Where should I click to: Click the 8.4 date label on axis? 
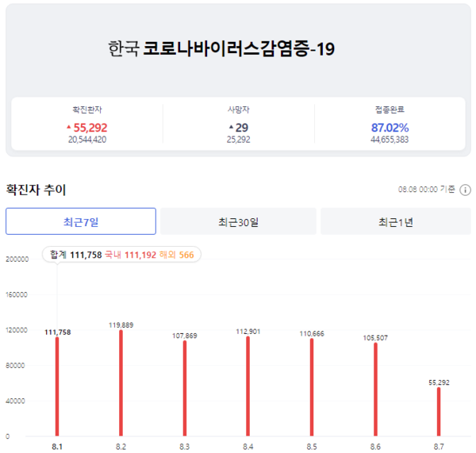tap(248, 447)
